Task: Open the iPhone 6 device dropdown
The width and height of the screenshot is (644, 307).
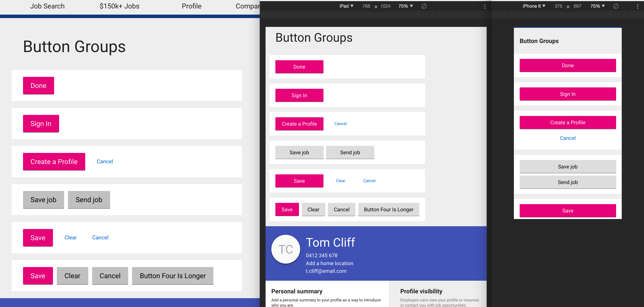Action: pyautogui.click(x=534, y=6)
